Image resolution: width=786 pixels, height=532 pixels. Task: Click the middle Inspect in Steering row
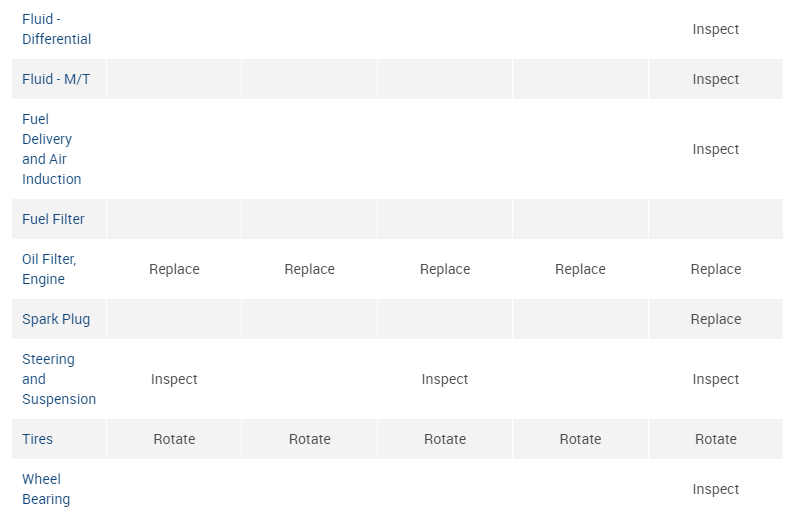pyautogui.click(x=445, y=379)
